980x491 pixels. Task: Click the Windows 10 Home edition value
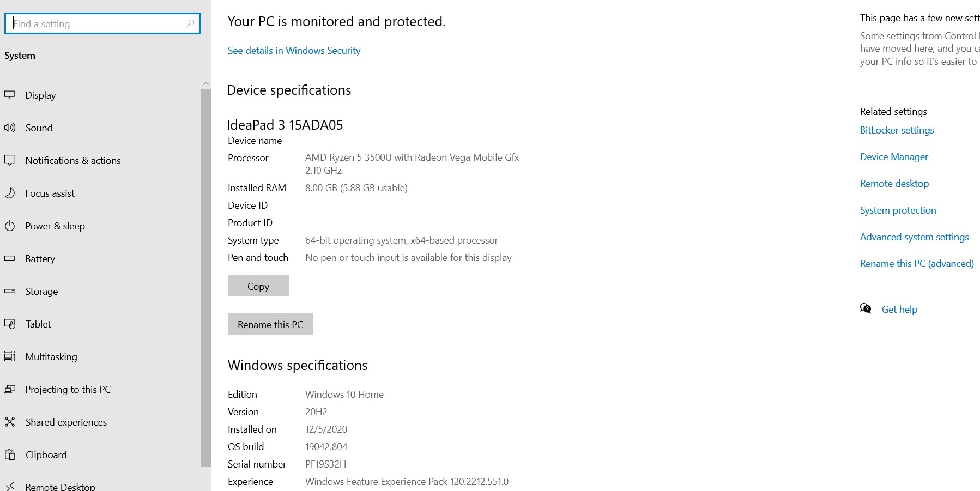(344, 395)
